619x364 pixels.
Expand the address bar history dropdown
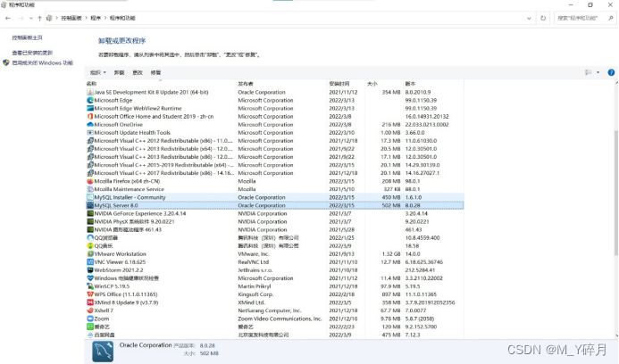(529, 18)
